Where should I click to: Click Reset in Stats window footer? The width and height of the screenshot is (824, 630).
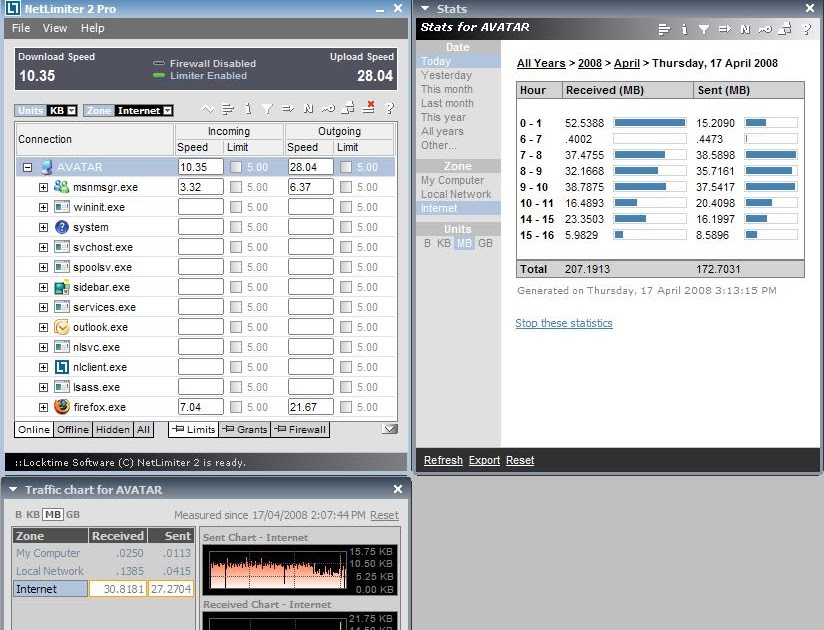click(520, 460)
